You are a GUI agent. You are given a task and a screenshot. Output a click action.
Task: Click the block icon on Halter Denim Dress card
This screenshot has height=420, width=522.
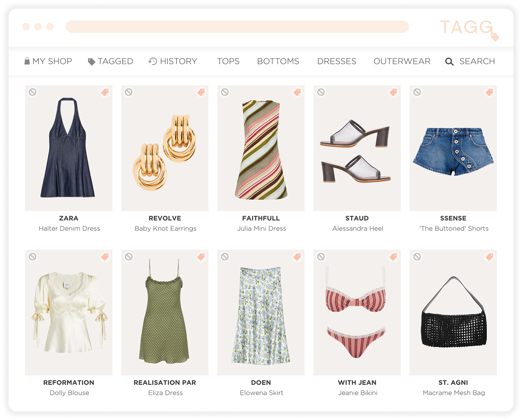click(33, 92)
